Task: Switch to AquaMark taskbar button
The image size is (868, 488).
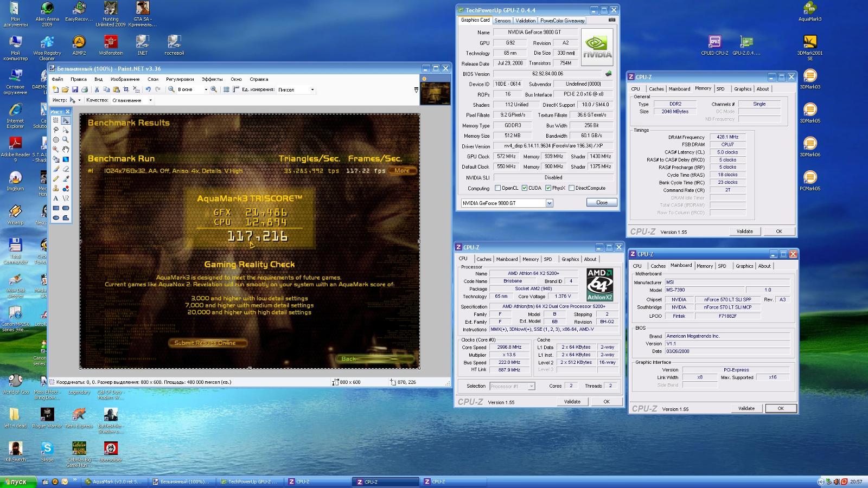Action: click(x=114, y=481)
